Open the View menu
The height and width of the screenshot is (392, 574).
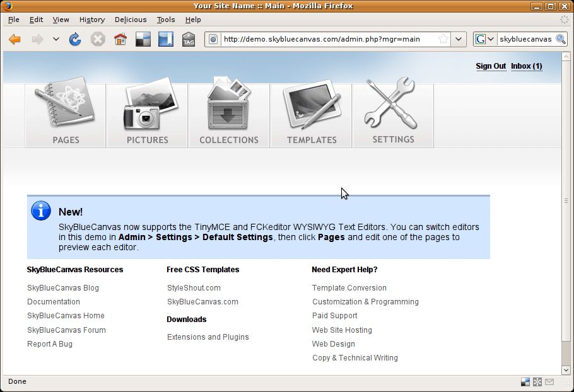pos(61,20)
